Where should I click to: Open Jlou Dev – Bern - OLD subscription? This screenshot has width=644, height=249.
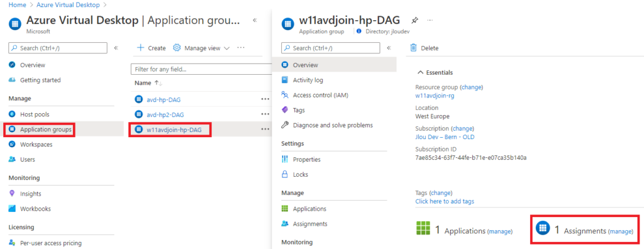pyautogui.click(x=445, y=137)
